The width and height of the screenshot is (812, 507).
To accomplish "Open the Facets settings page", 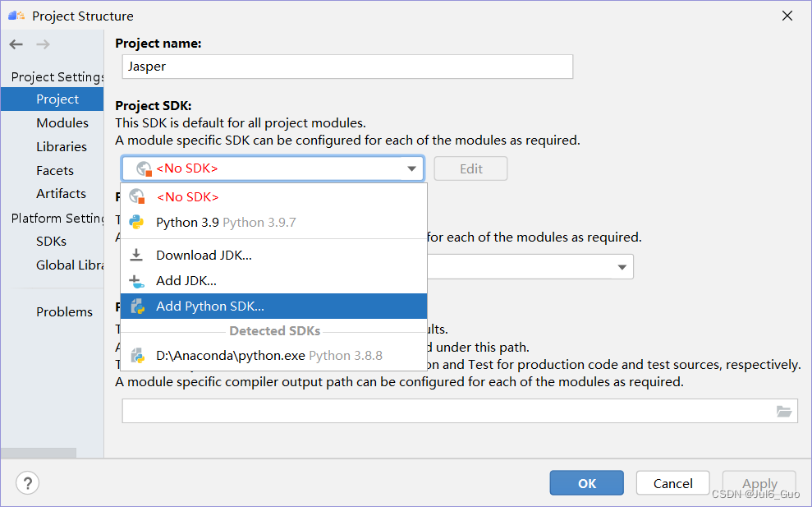I will coord(55,171).
